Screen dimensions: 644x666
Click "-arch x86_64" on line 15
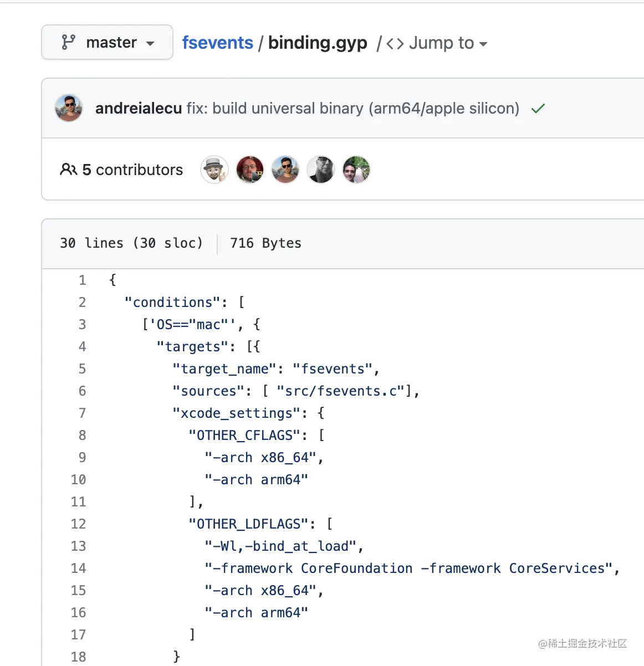tap(261, 591)
